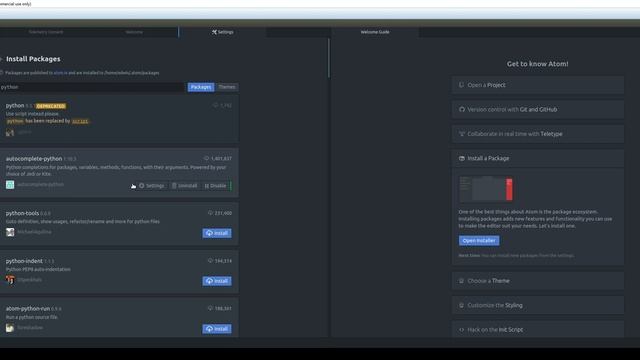Click the Customize the Styling icon
This screenshot has height=360, width=640.
coord(462,305)
